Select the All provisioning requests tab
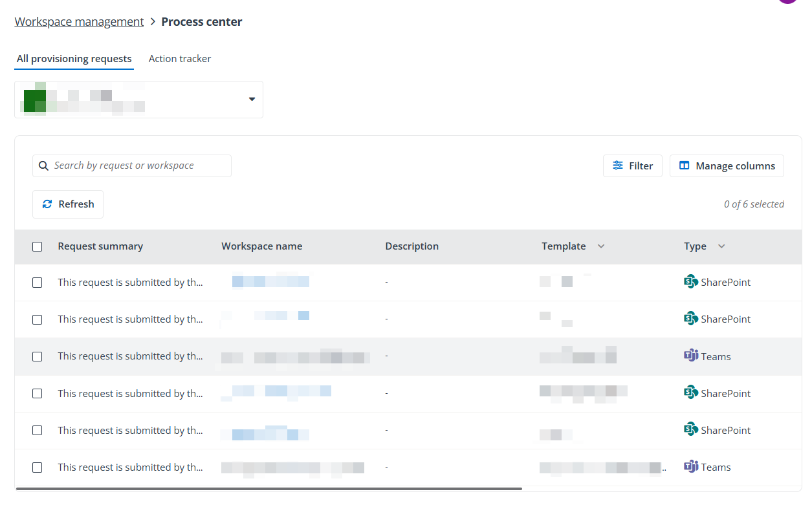Image resolution: width=812 pixels, height=505 pixels. pyautogui.click(x=74, y=58)
